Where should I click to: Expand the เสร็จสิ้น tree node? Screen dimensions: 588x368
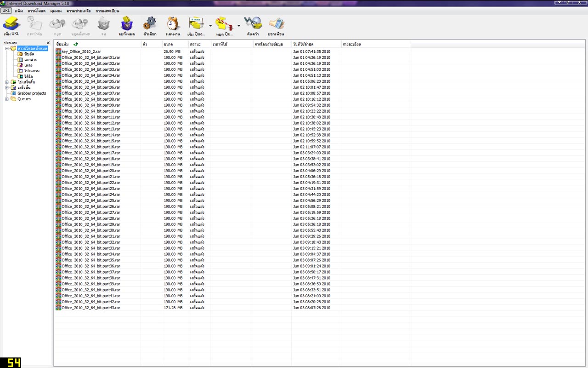(7, 87)
